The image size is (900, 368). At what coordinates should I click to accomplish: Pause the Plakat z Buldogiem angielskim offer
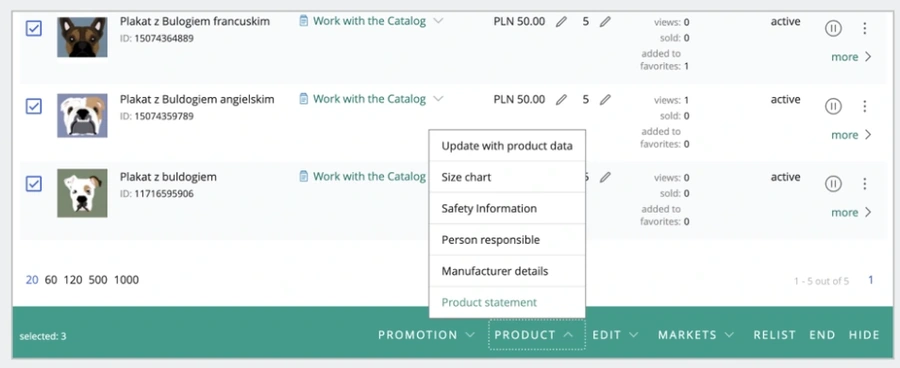833,106
